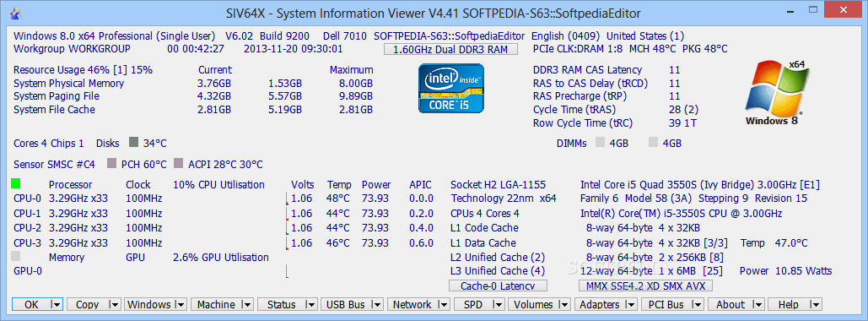Click the Socket H2 LGA-1155 text
Screen dimensions: 868x321
[499, 185]
